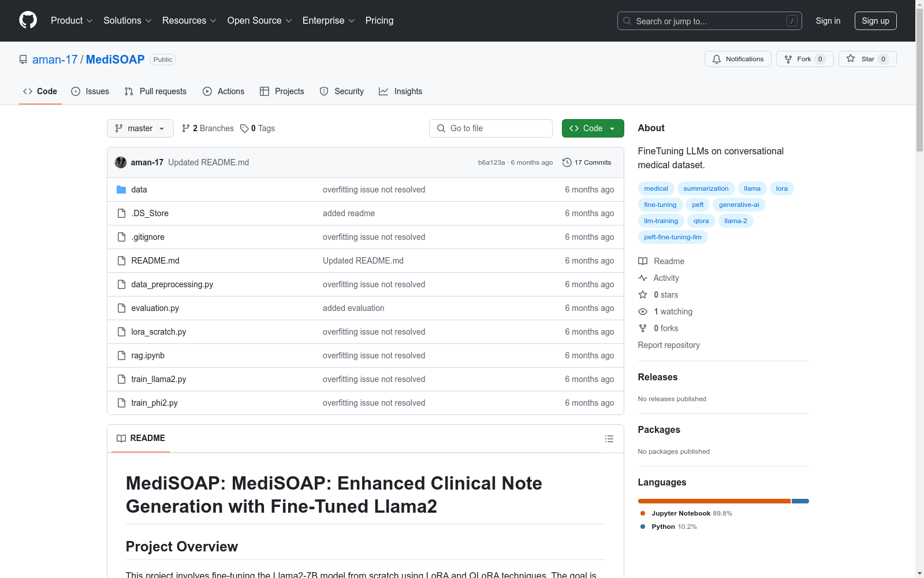
Task: Click the file icon next to .DS_Store
Action: coord(121,213)
